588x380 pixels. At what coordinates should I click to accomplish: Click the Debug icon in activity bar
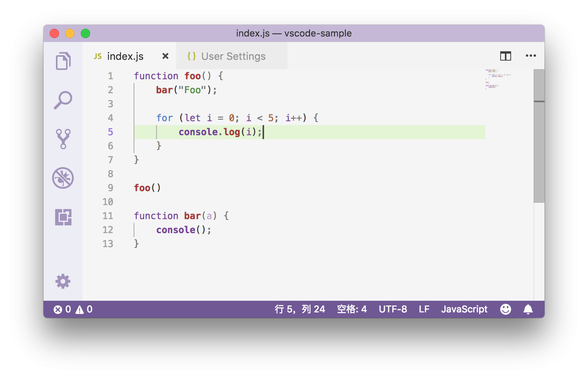[x=63, y=178]
